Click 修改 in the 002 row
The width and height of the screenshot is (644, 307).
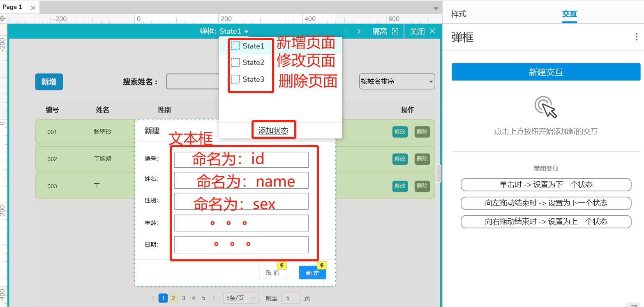tap(400, 159)
